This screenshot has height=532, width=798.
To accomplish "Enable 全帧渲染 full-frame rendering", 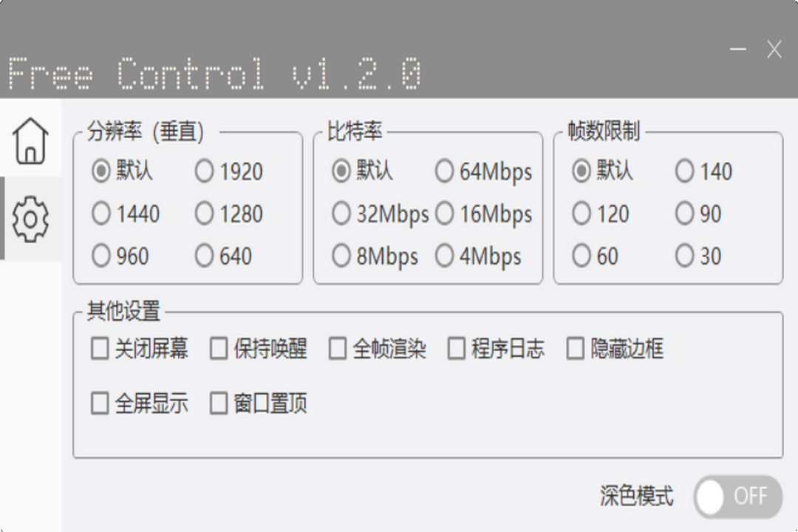I will (x=338, y=349).
